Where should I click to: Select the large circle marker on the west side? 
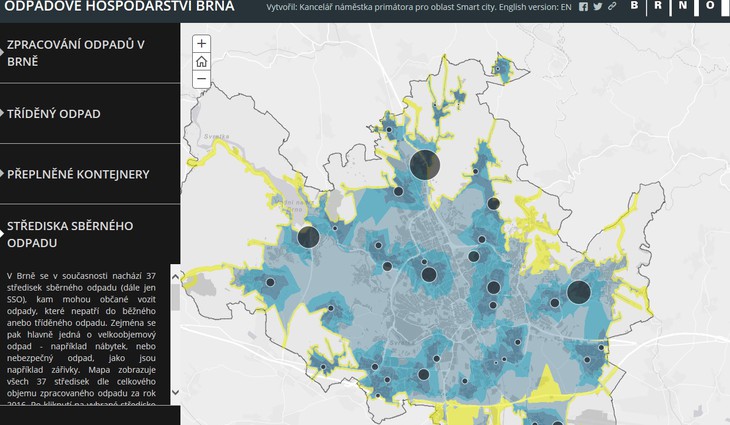click(308, 237)
